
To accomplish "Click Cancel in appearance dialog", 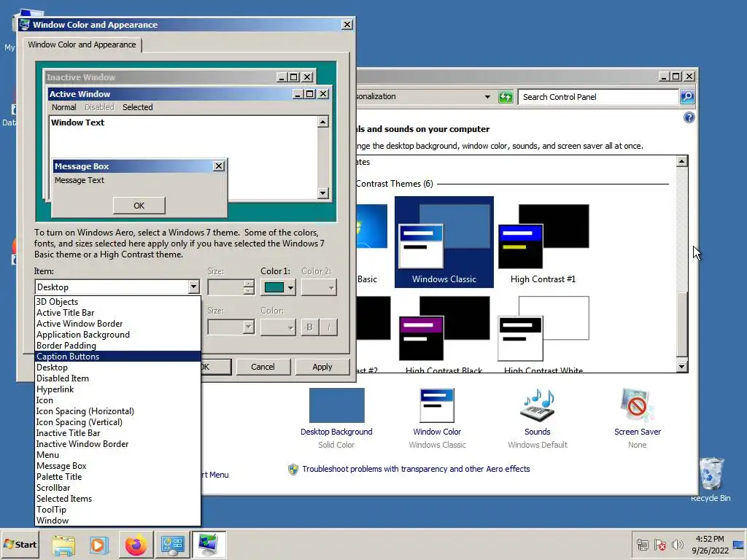I will pyautogui.click(x=263, y=367).
